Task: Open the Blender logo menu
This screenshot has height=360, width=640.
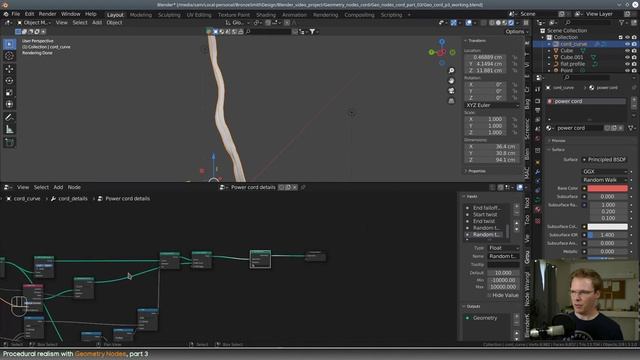Action: tap(6, 14)
